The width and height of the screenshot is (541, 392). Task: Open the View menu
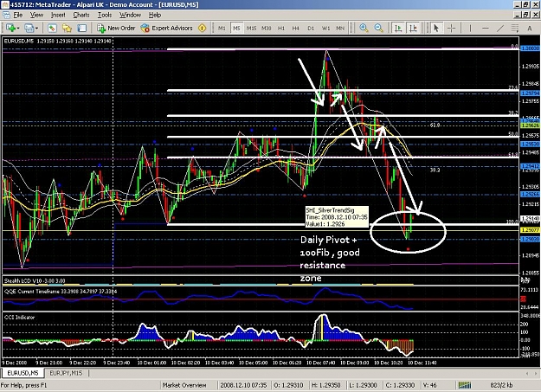pos(36,15)
